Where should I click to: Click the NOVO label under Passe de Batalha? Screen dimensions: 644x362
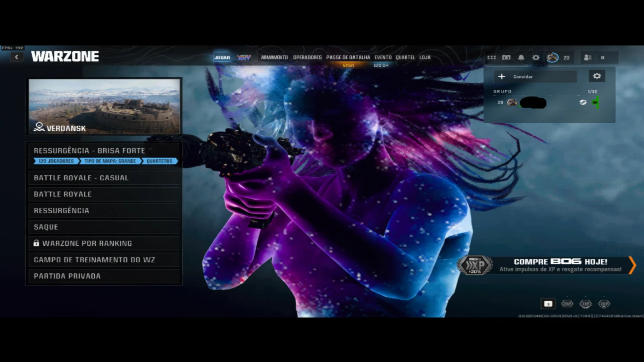click(x=348, y=65)
